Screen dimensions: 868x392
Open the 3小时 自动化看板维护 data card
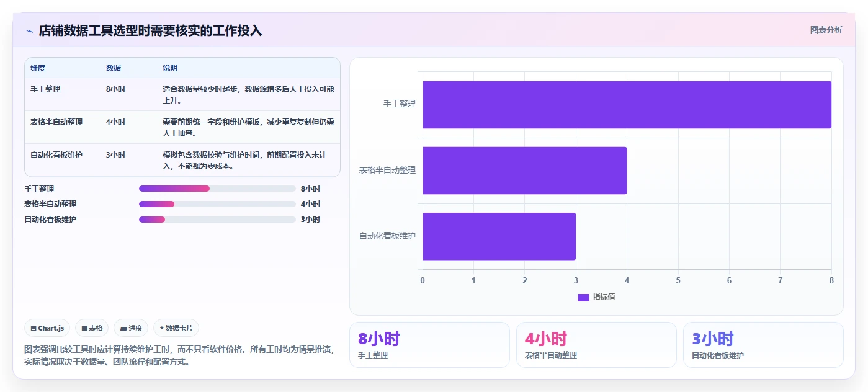[763, 345]
